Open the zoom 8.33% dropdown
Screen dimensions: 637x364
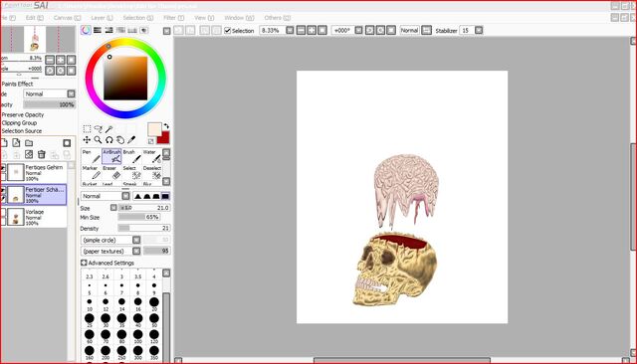[290, 31]
